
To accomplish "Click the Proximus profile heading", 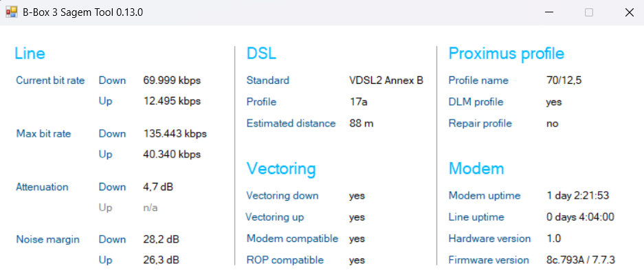I will pos(506,54).
